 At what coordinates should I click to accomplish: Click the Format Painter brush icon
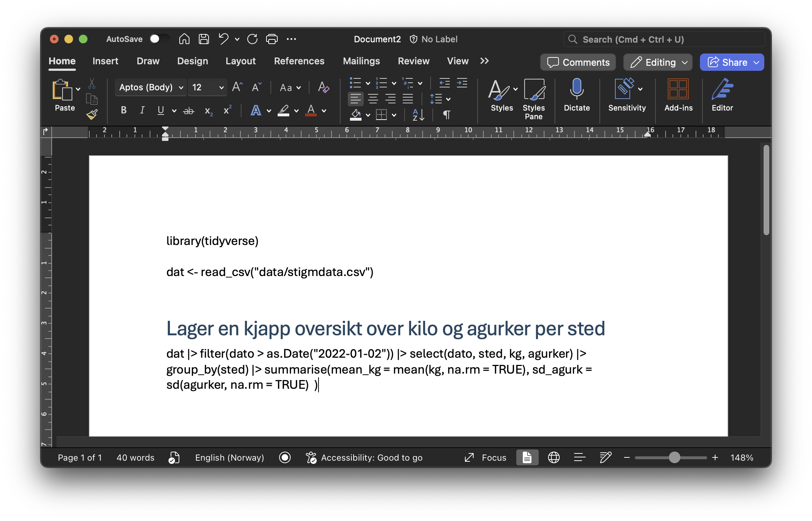[x=92, y=115]
